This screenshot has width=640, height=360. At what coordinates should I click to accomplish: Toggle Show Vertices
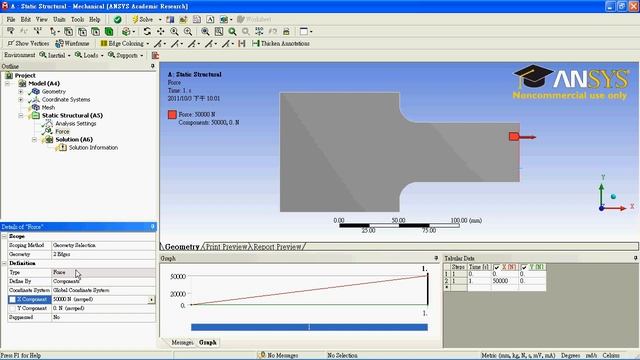(28, 43)
